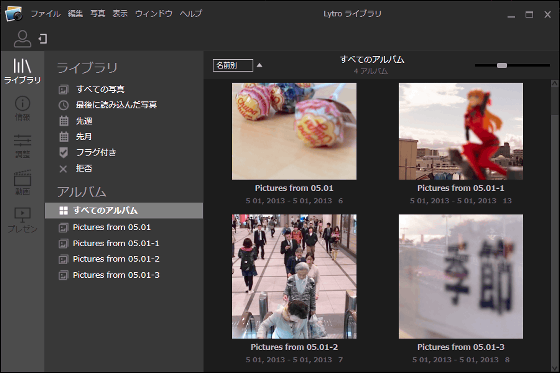Click the clock icon for 最後に読み込んだ写真

[63, 105]
